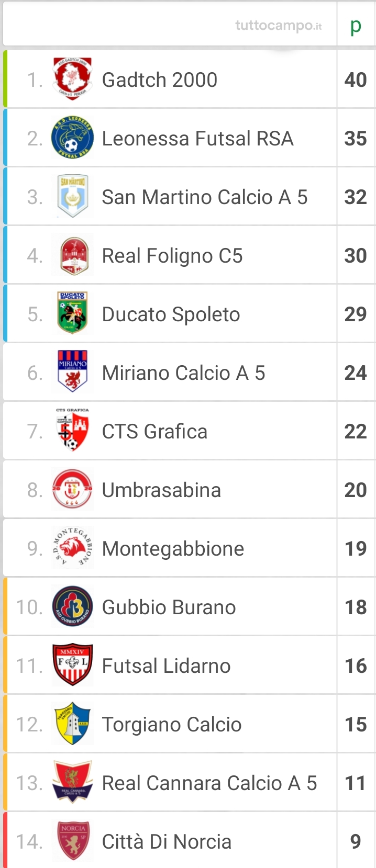
Task: Open the CTS Grafica team logo
Action: click(73, 430)
